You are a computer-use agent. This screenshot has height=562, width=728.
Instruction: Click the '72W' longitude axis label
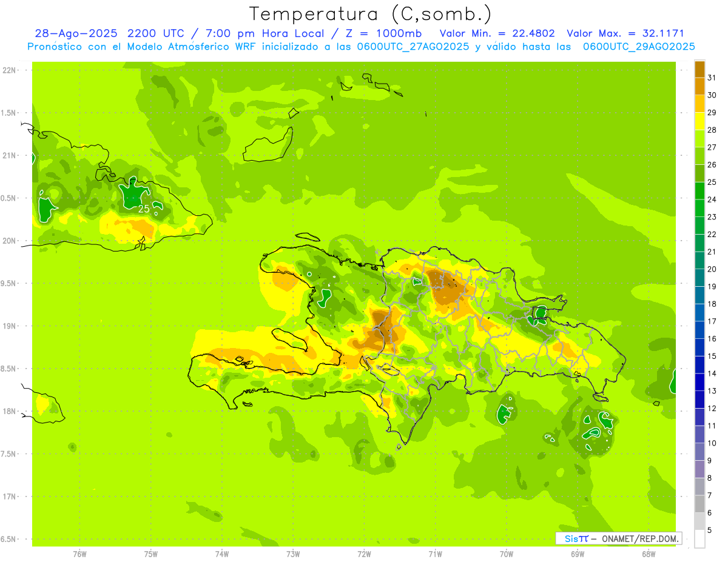tap(365, 554)
